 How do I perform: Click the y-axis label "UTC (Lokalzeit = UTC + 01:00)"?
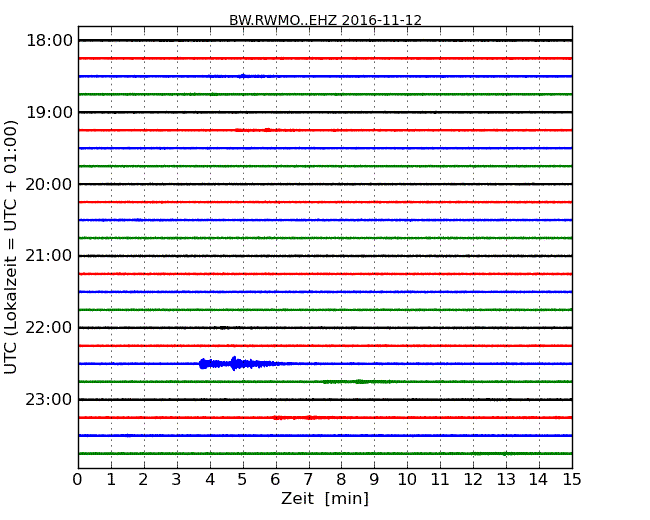tap(11, 247)
